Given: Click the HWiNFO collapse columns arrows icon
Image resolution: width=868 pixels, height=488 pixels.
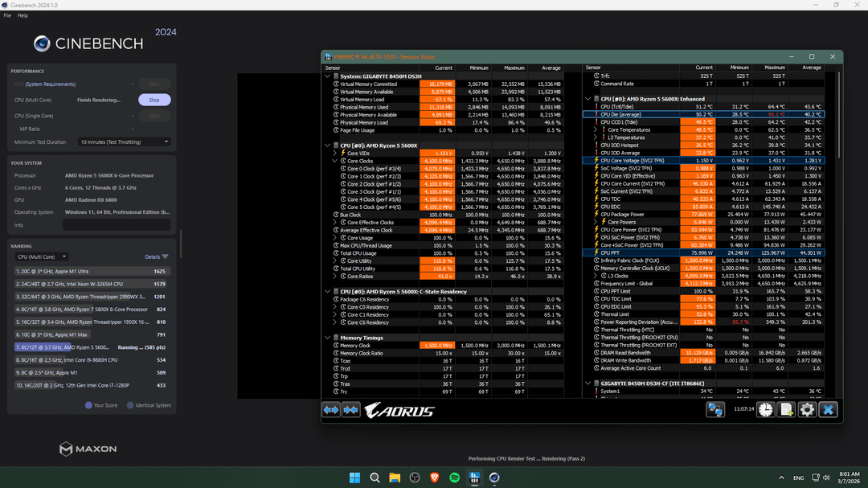Looking at the screenshot, I should 350,410.
